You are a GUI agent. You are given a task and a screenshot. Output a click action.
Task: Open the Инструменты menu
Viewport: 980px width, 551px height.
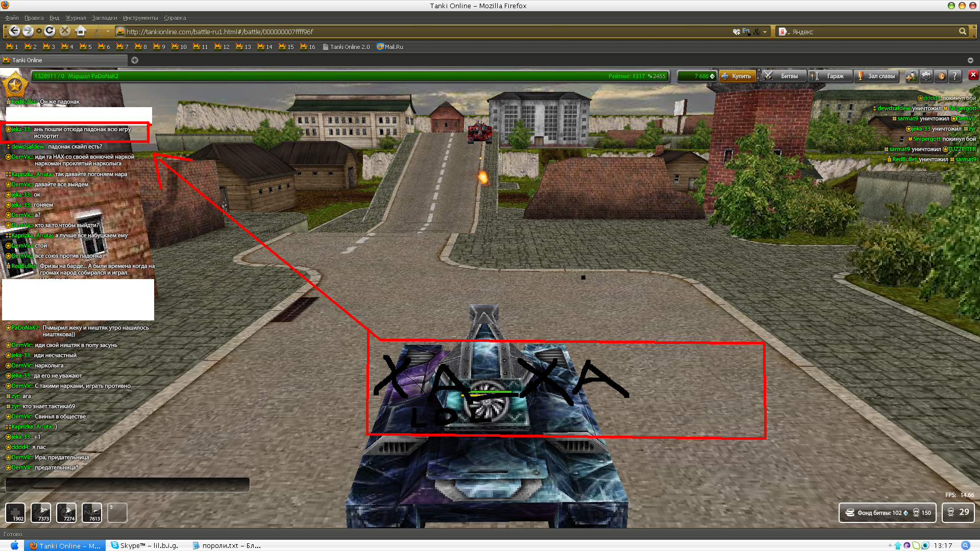point(140,18)
